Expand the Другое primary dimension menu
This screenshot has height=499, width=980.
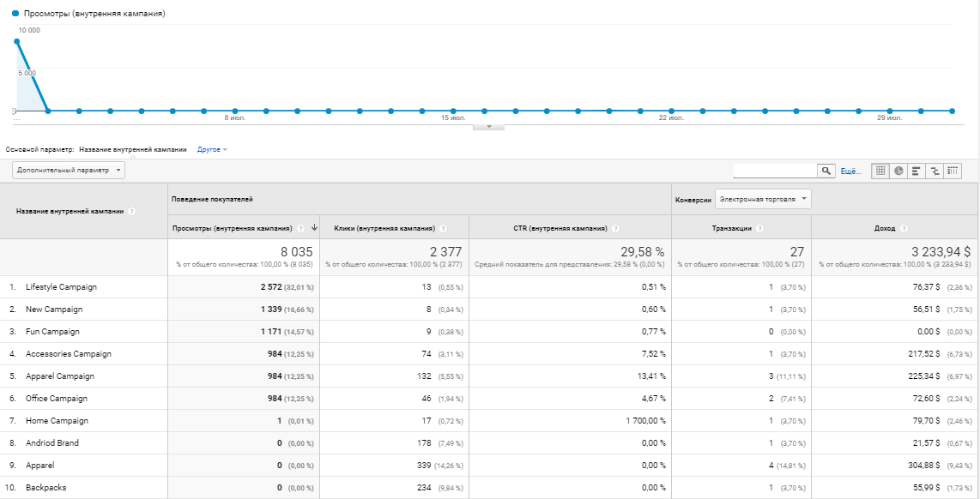[x=212, y=149]
